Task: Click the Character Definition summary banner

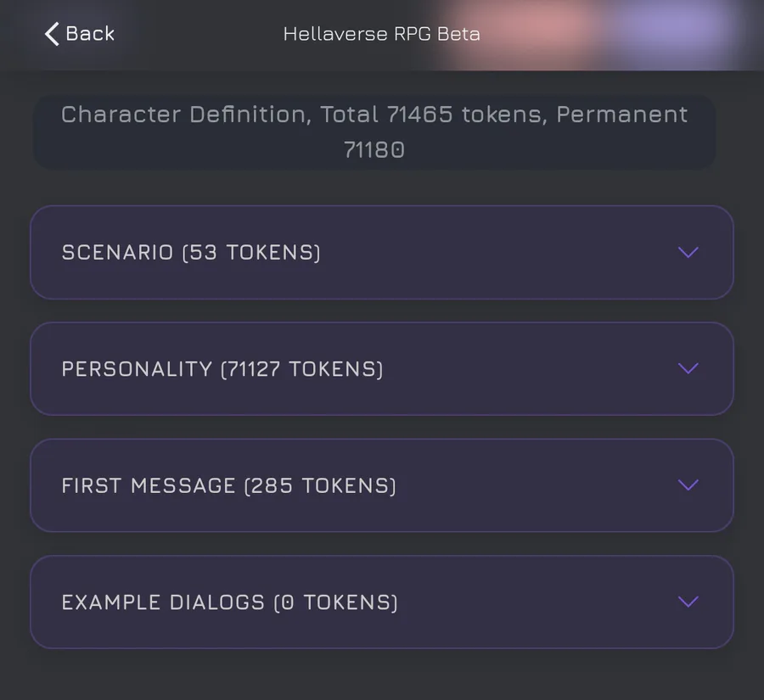Action: 374,132
